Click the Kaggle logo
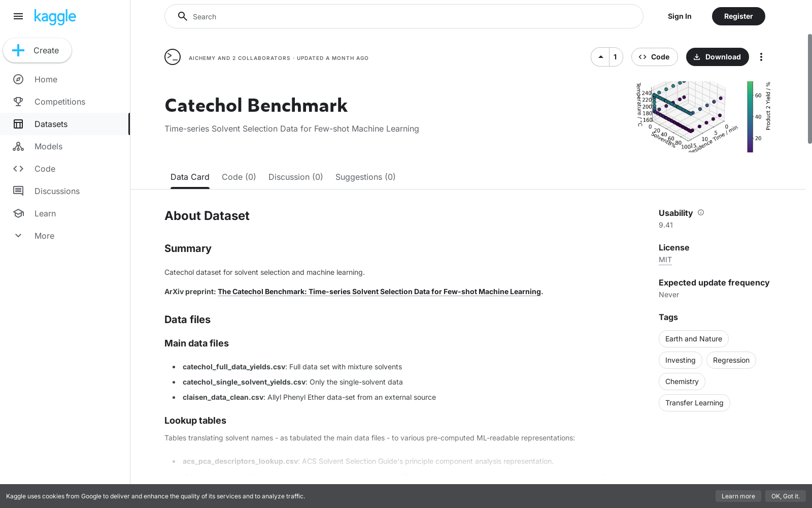Viewport: 812px width, 508px height. (x=55, y=17)
